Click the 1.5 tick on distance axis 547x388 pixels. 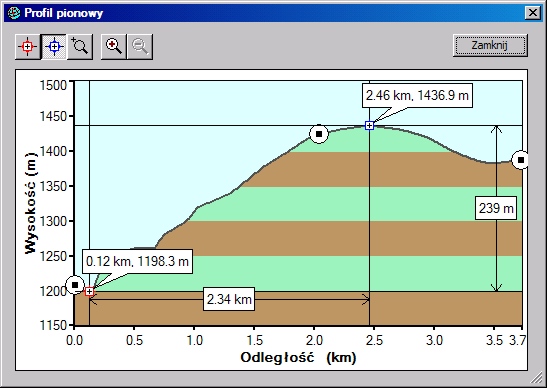pyautogui.click(x=254, y=340)
